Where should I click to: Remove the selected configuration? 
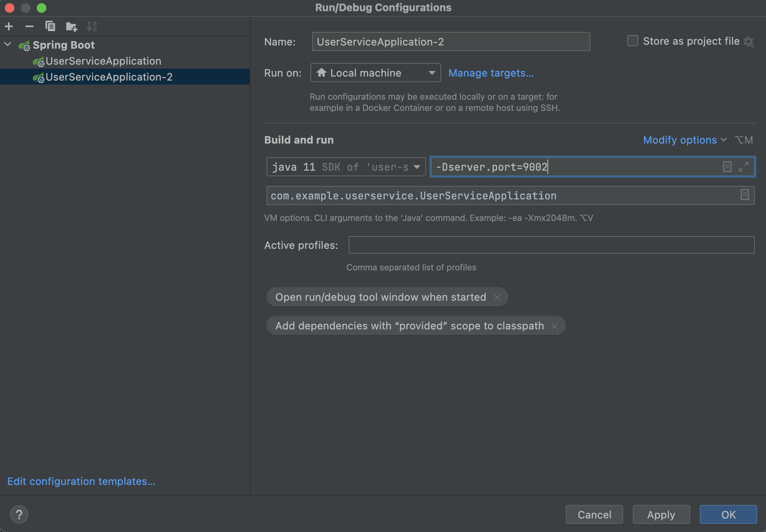[29, 26]
